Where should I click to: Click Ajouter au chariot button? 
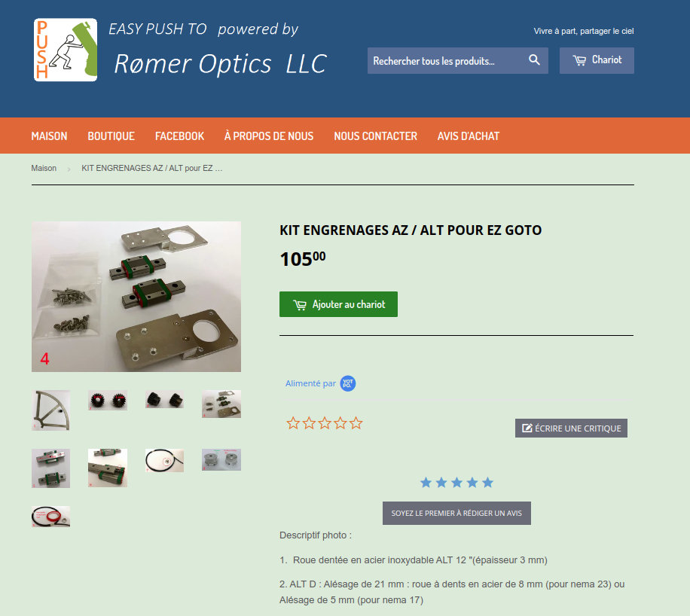[x=338, y=304]
